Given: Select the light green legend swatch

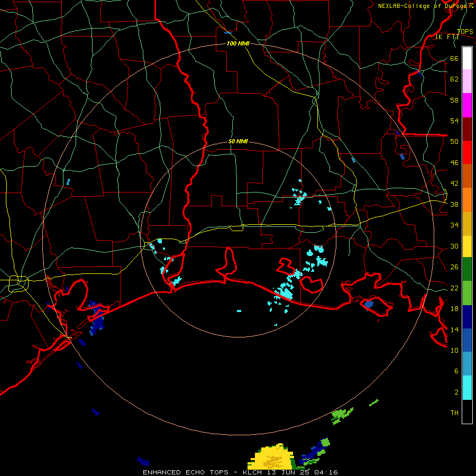Looking at the screenshot, I should click(467, 293).
